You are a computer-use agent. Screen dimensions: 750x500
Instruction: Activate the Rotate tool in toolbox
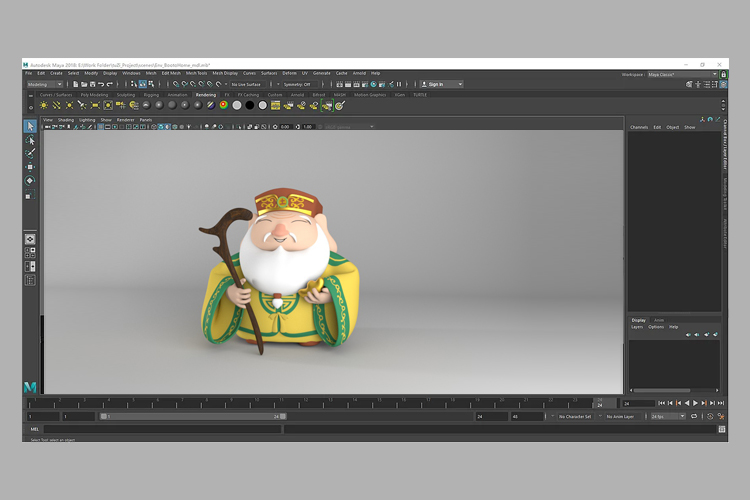click(30, 181)
